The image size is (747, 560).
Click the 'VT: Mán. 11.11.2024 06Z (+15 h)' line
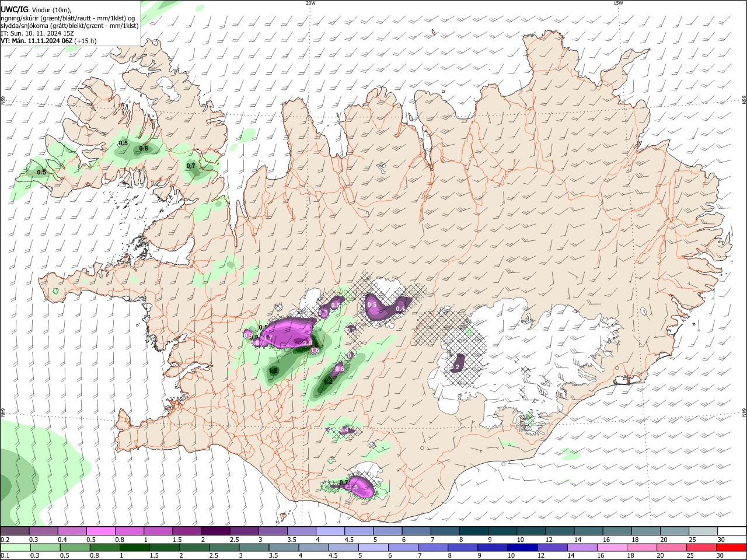[x=48, y=41]
